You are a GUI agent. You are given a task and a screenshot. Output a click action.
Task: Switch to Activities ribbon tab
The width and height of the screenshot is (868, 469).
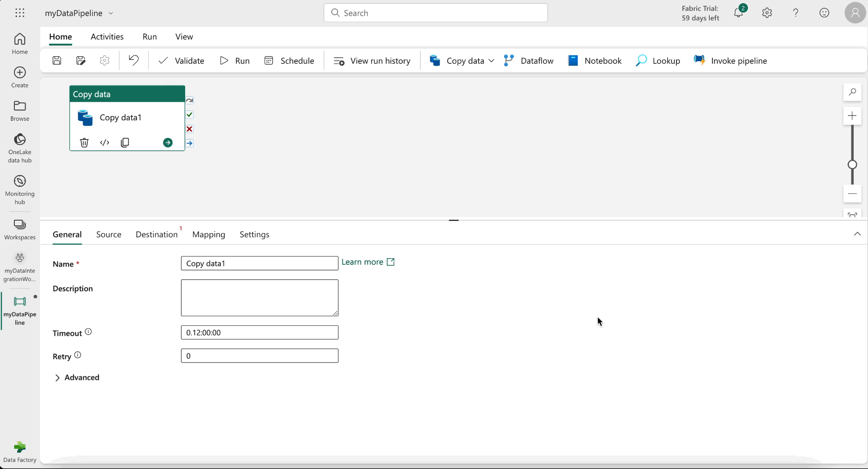[x=107, y=37]
